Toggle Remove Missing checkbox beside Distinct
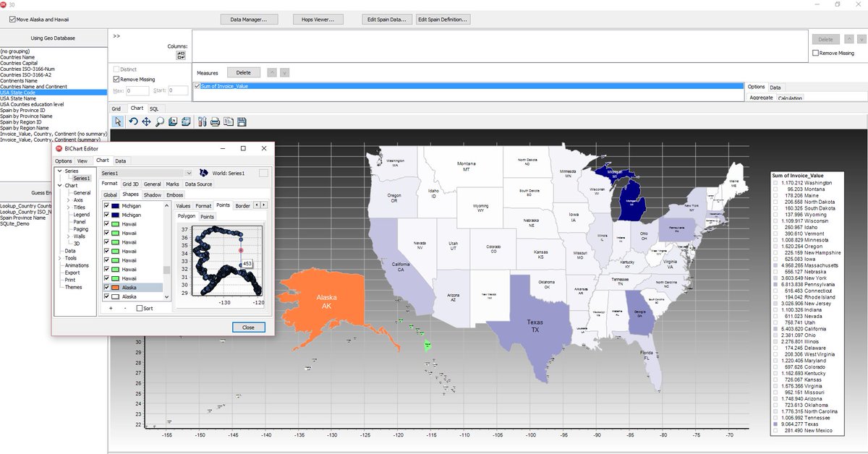Screen dimensions: 868x454 116,80
